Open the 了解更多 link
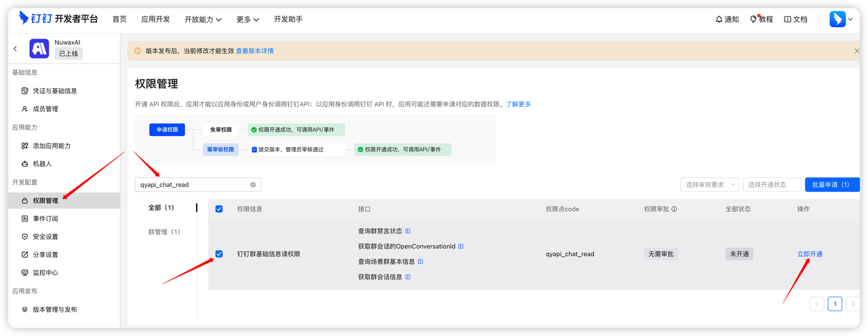 [x=518, y=104]
